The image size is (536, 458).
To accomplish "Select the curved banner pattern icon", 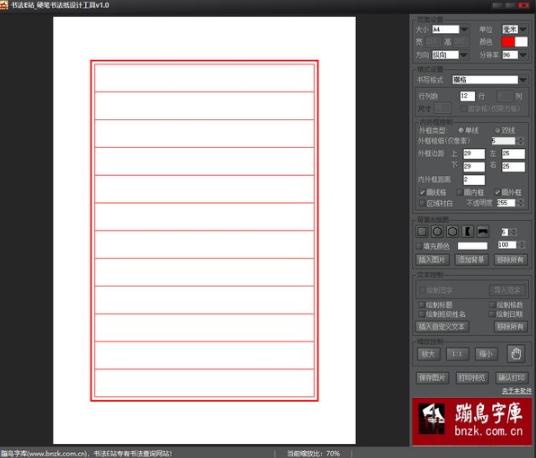I will [483, 232].
